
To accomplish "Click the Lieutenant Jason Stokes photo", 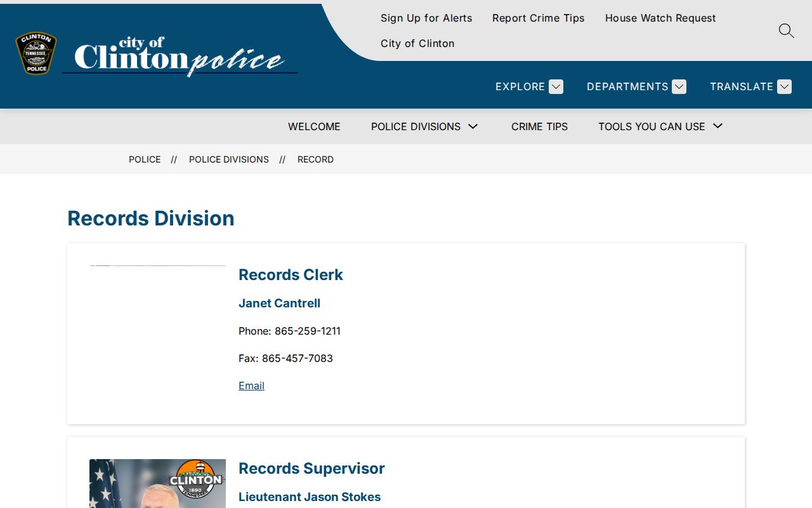I will (157, 483).
